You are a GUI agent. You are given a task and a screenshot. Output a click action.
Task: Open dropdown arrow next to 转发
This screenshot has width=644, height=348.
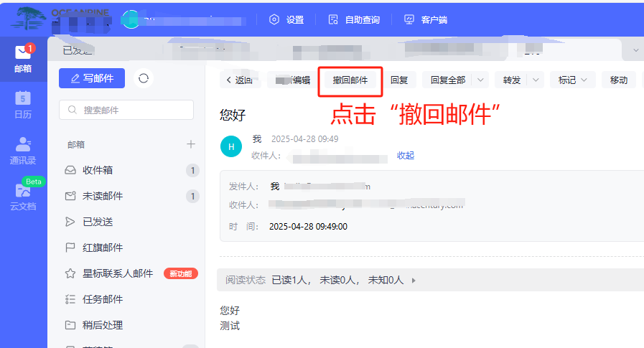[x=536, y=80]
